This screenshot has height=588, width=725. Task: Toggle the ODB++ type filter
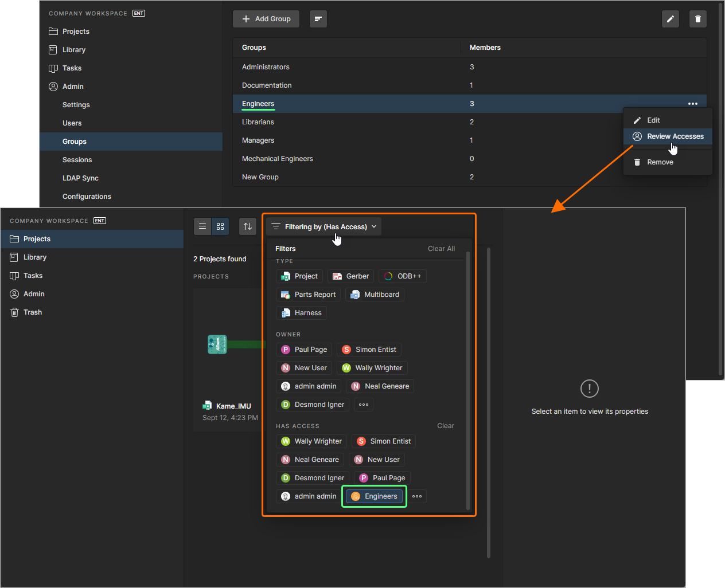click(403, 276)
